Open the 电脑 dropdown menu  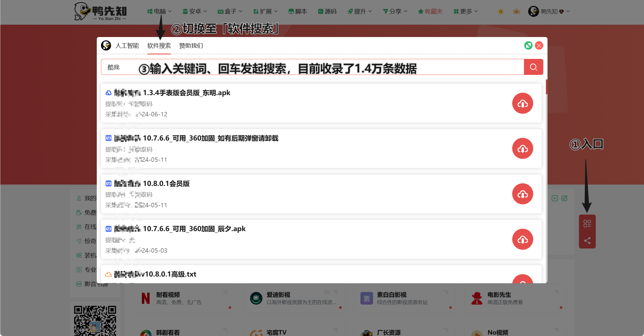[159, 11]
